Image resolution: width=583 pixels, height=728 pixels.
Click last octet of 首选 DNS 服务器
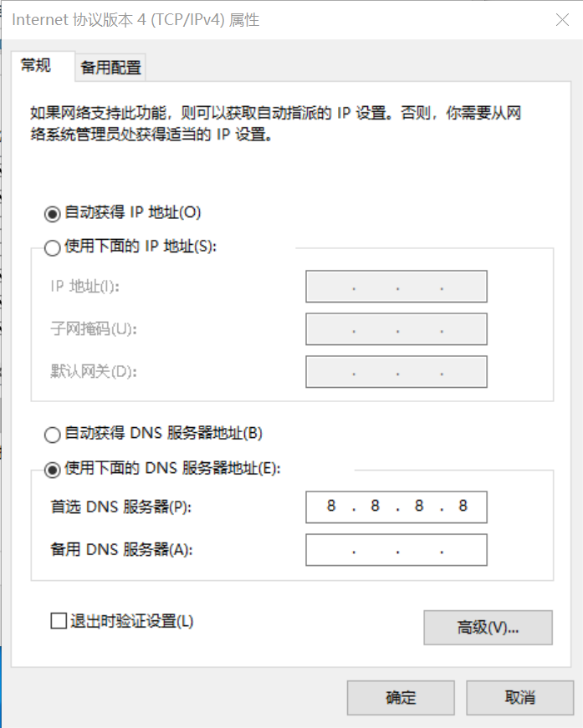click(463, 507)
